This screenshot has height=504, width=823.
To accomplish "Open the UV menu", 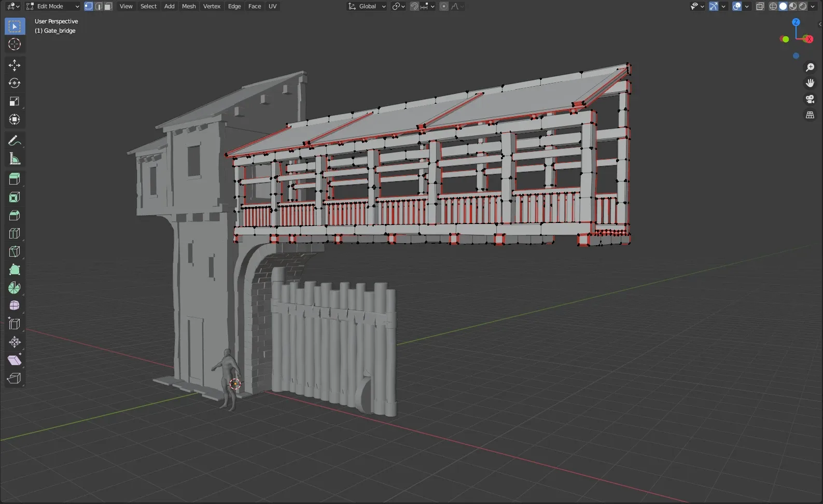I will 272,6.
